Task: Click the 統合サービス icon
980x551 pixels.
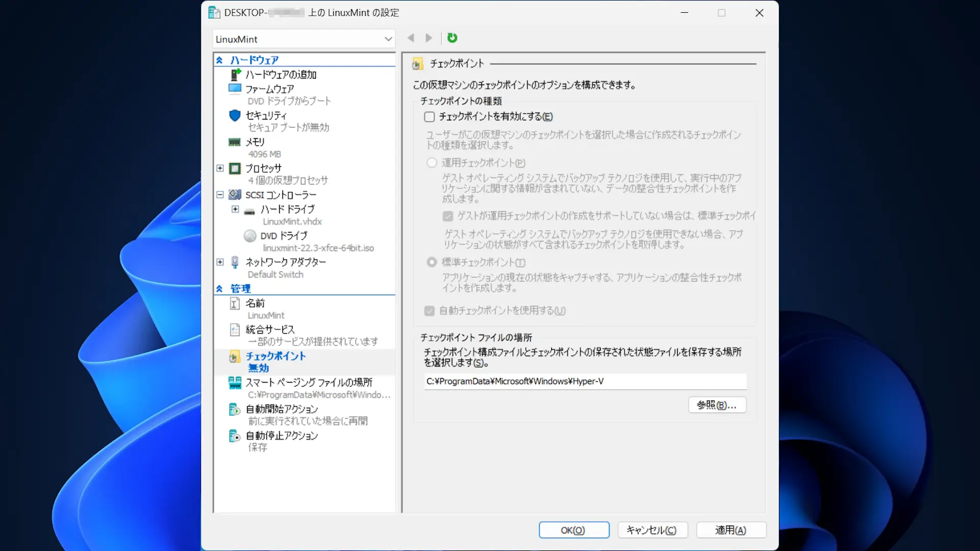Action: coord(235,330)
